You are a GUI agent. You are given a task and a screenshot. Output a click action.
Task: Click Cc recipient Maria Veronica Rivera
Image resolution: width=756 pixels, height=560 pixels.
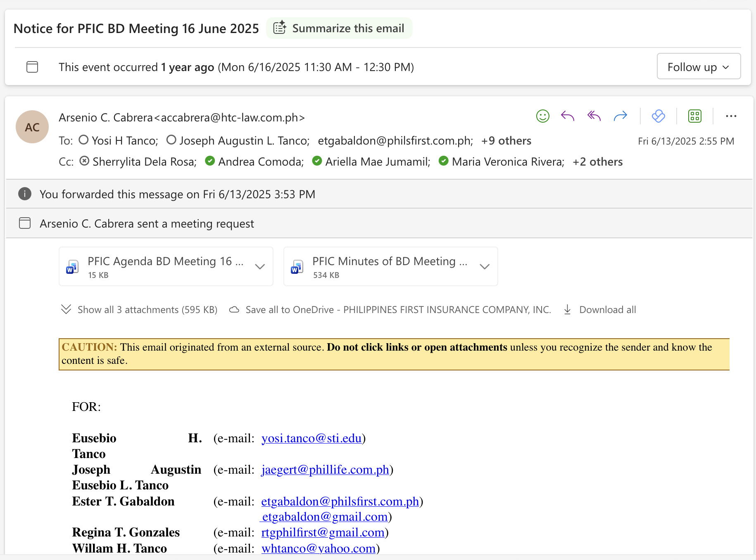508,162
